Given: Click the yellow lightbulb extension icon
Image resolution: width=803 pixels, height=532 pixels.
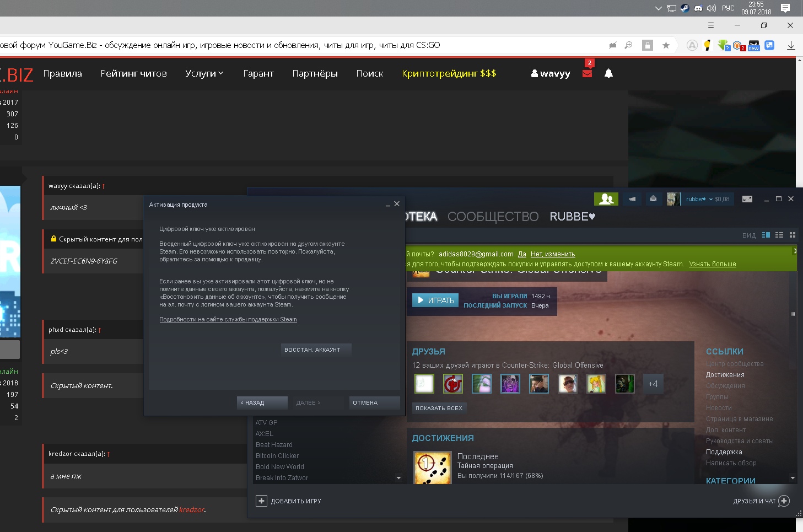Looking at the screenshot, I should coord(708,45).
